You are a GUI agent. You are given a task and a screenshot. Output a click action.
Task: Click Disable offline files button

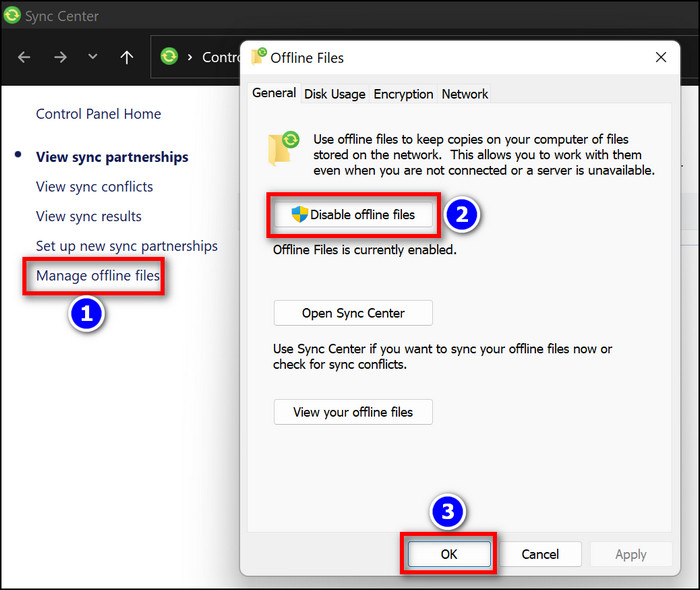tap(353, 215)
